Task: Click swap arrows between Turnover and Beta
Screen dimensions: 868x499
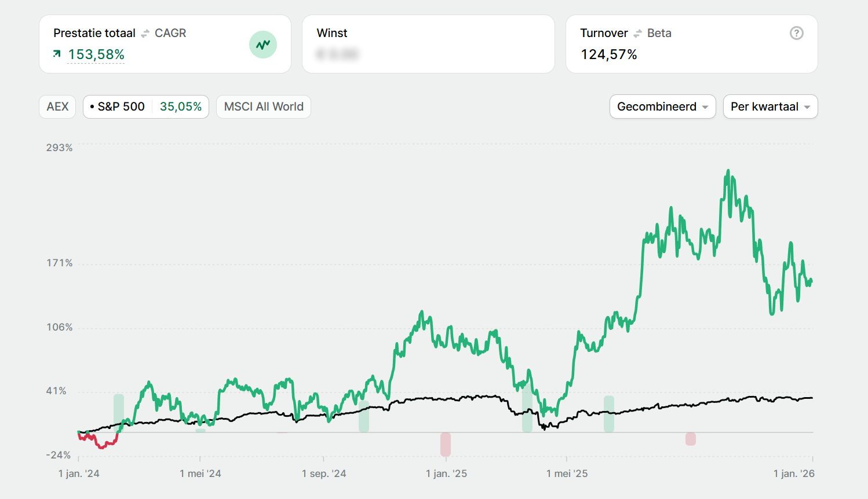Action: tap(637, 34)
